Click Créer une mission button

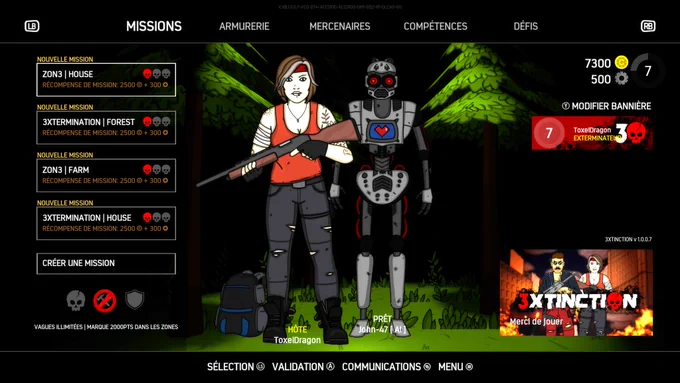pos(106,263)
